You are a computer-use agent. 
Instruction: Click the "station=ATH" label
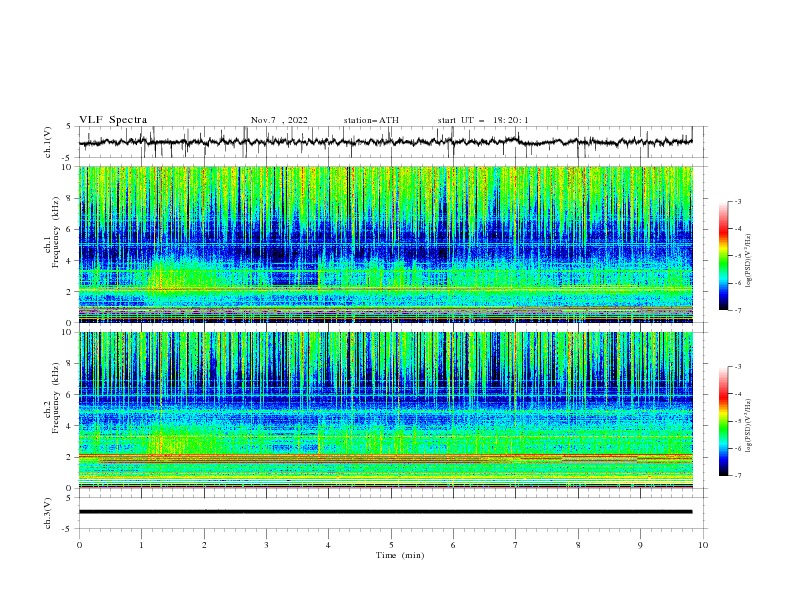pos(371,120)
